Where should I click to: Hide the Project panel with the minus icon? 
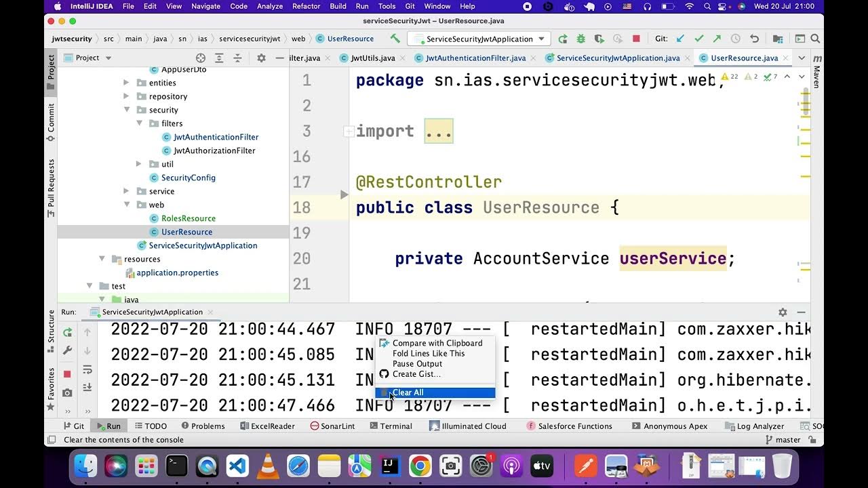(279, 58)
